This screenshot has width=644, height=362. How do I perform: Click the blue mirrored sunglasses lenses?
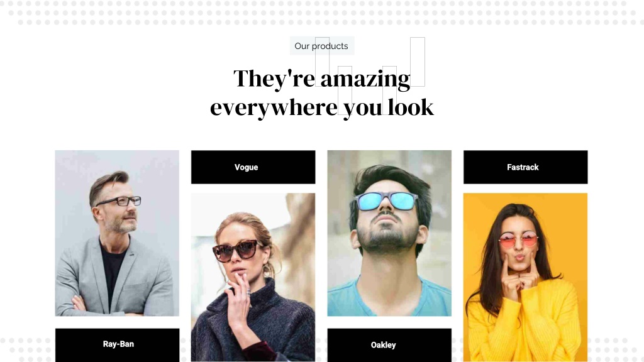point(386,201)
